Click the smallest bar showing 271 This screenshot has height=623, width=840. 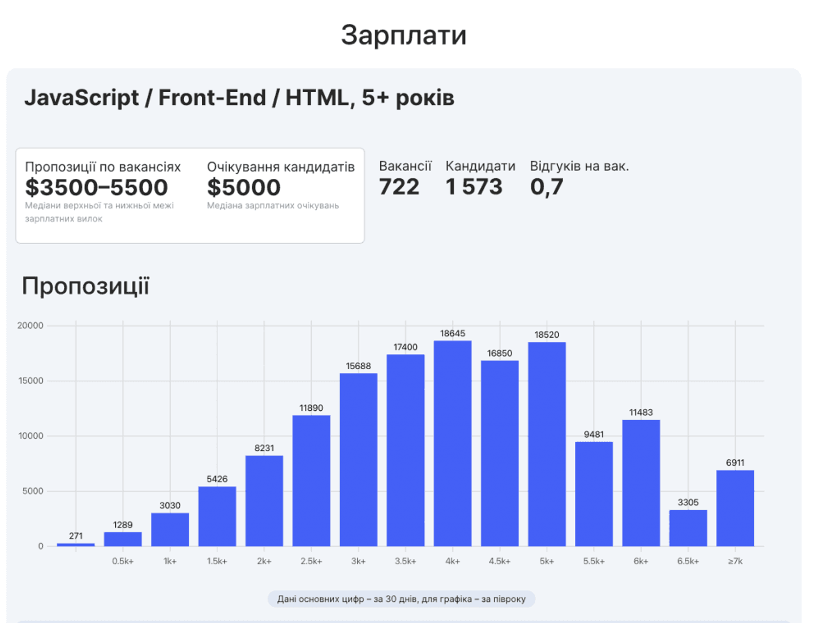click(x=75, y=545)
